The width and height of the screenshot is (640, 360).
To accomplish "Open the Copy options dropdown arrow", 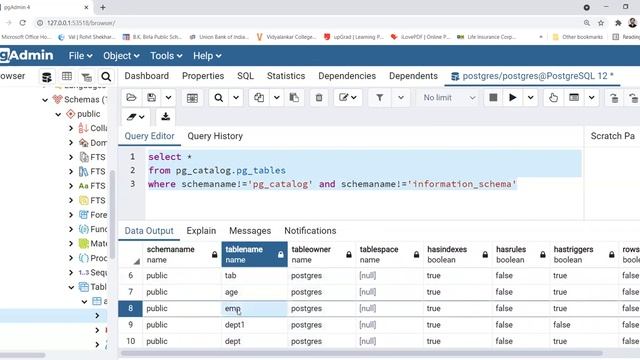I will (276, 98).
